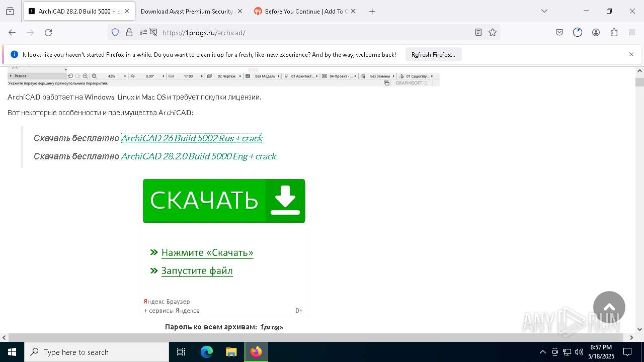
Task: Go back with the browser Back arrow
Action: (12, 32)
